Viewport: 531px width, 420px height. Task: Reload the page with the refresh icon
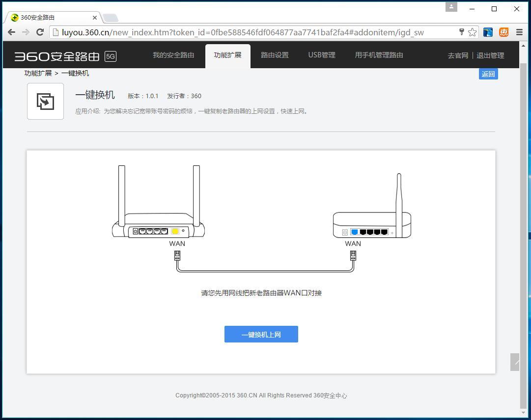pos(40,32)
